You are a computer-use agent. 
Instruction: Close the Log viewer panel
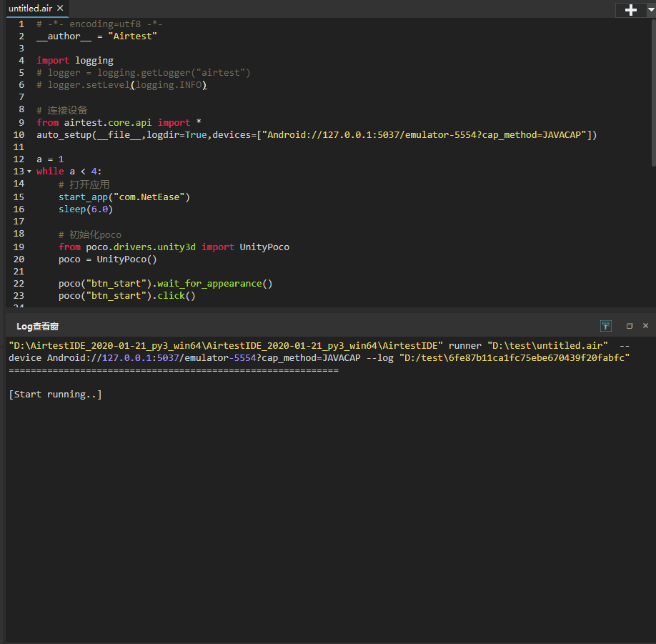(645, 325)
